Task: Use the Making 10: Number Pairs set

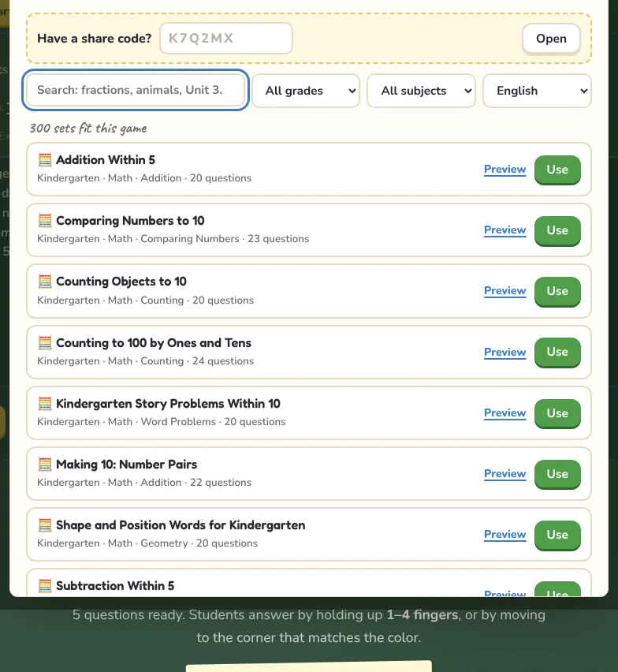Action: [557, 475]
